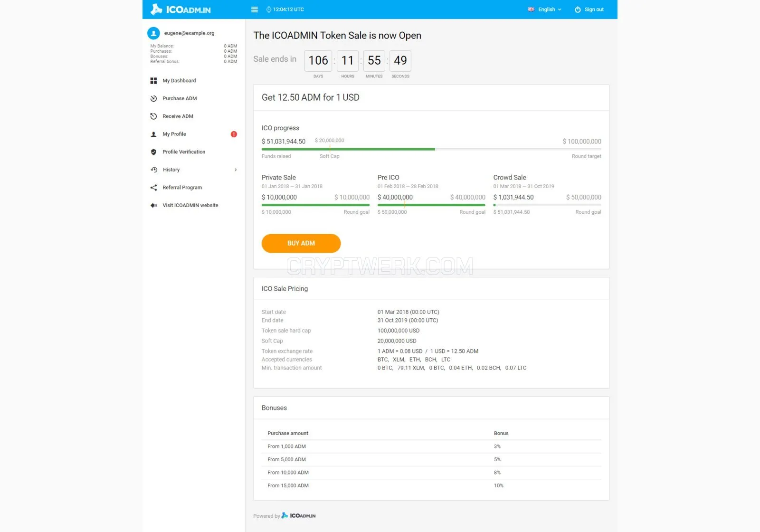
Task: Click the seconds countdown box showing 49
Action: (x=400, y=61)
